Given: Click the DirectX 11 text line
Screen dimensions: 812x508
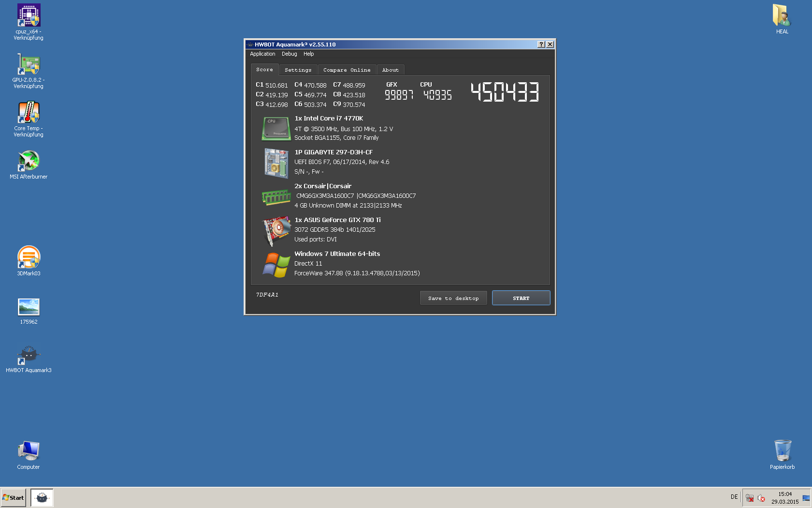Looking at the screenshot, I should click(x=308, y=264).
